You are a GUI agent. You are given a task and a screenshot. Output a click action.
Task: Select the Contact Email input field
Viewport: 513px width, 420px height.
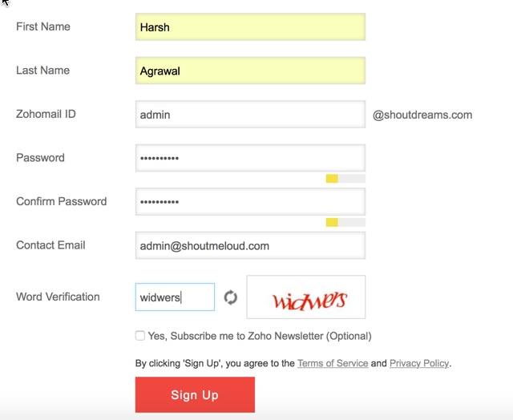click(250, 245)
